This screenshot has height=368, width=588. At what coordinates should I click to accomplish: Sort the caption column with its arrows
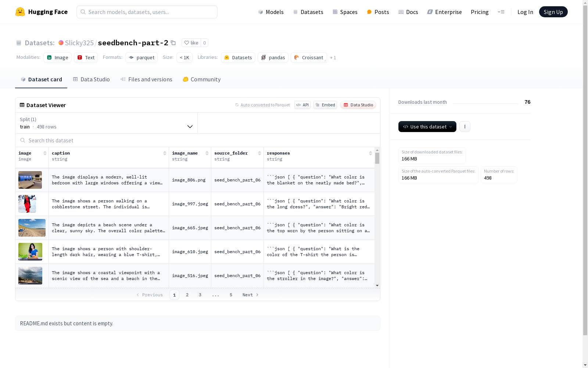tap(165, 153)
